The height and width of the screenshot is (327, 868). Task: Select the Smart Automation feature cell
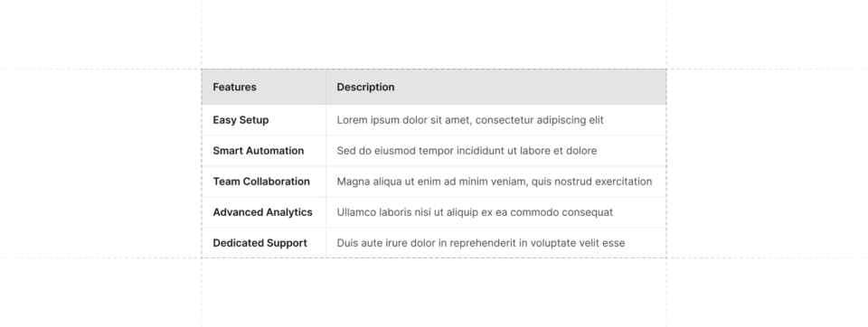(x=264, y=151)
